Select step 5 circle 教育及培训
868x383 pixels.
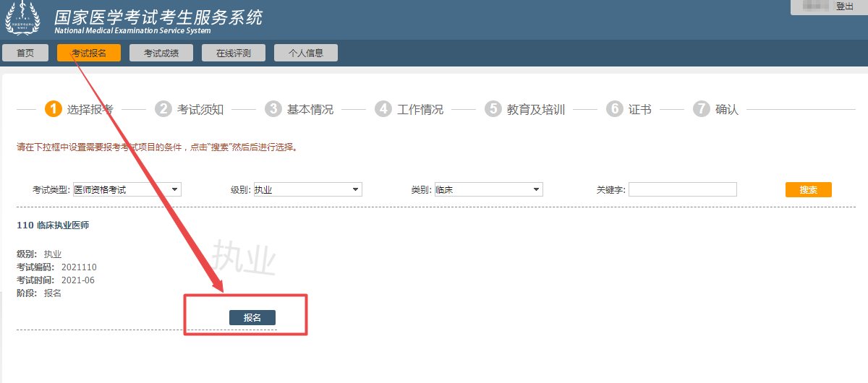tap(493, 109)
